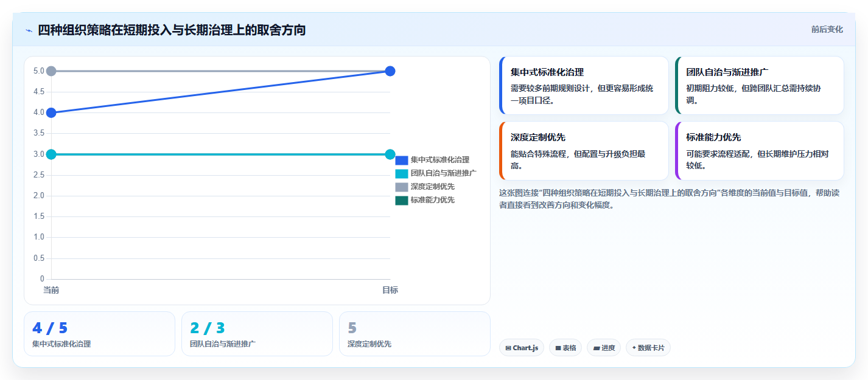Toggle the 团队自治与渐进推广 legend swatch
Viewport: 868px width, 380px height.
(x=402, y=173)
